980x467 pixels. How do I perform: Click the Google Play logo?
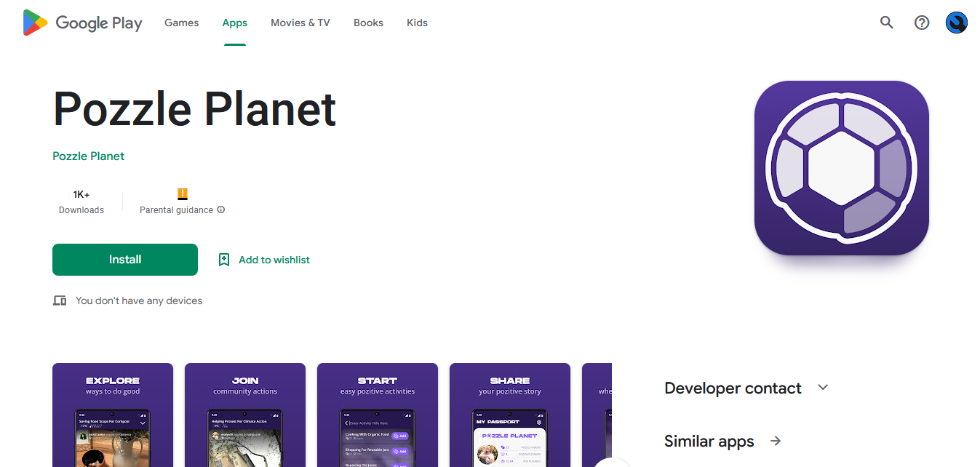(x=82, y=23)
